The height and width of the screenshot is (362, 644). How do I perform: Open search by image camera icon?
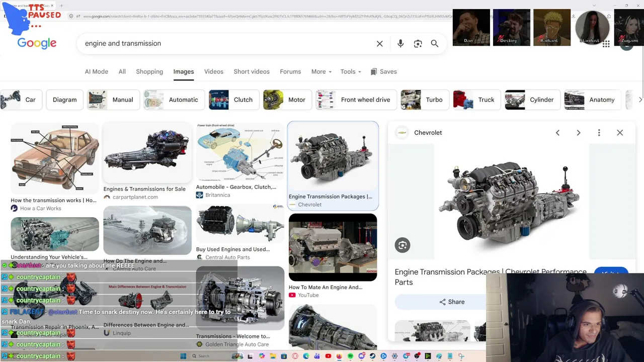point(418,44)
